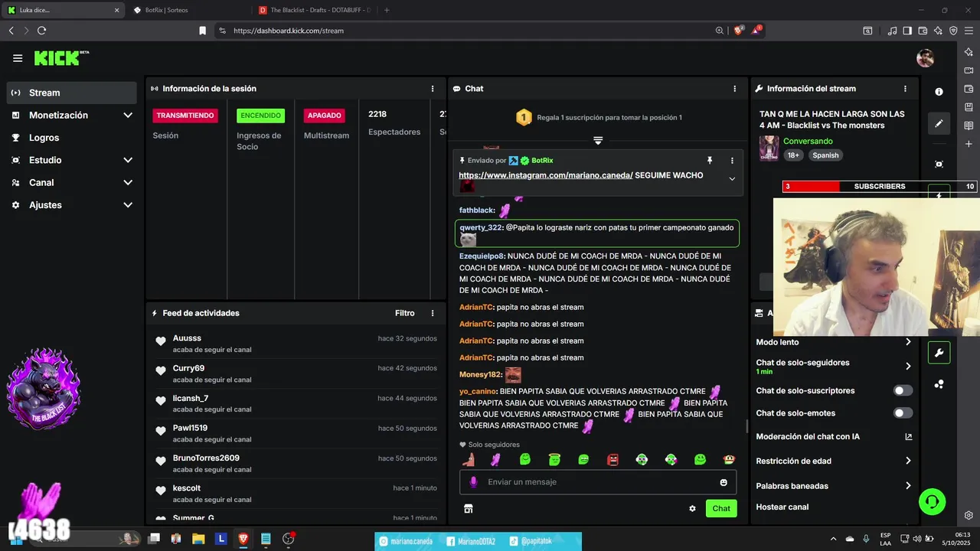The width and height of the screenshot is (980, 551).
Task: Toggle Chat de solo-emotes switch
Action: click(903, 413)
